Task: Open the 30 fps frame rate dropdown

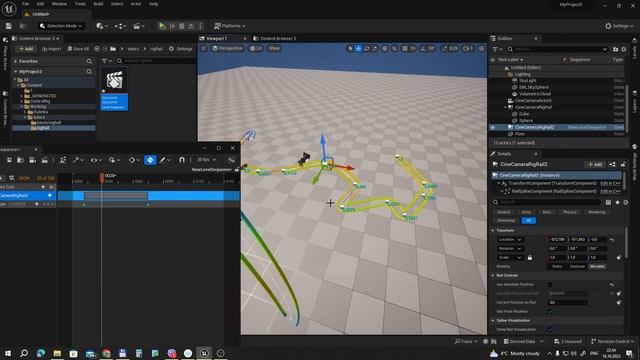Action: pos(207,160)
